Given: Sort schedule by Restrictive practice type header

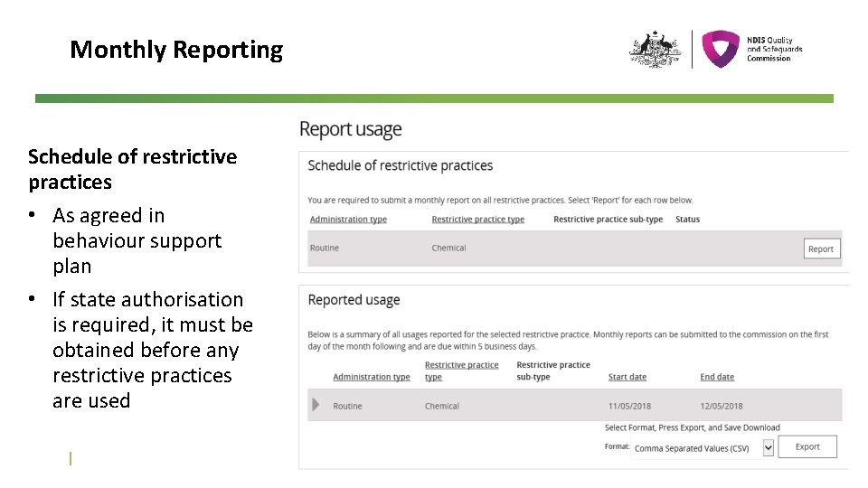Looking at the screenshot, I should (477, 219).
